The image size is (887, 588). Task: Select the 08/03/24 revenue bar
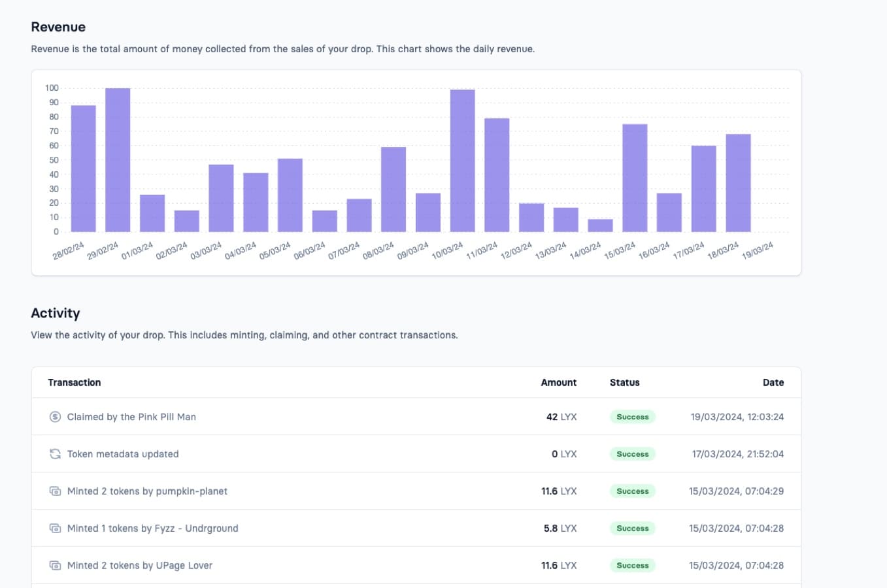point(393,189)
